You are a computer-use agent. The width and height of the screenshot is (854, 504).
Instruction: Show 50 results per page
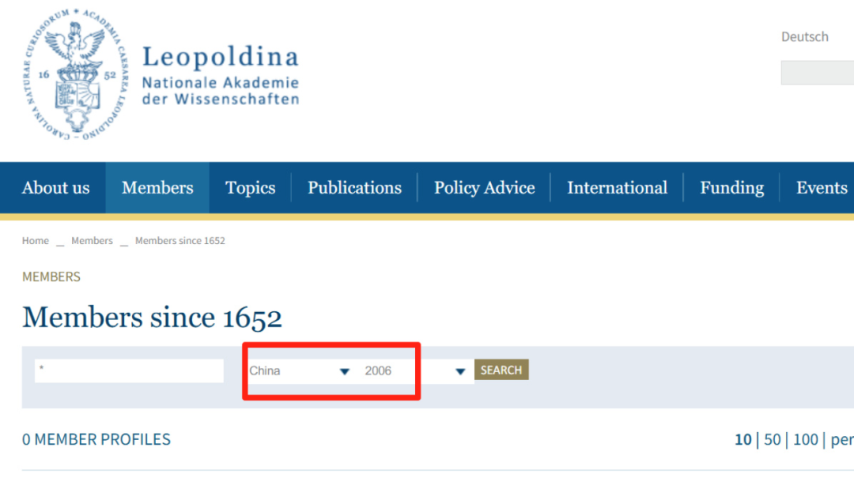[x=773, y=440]
